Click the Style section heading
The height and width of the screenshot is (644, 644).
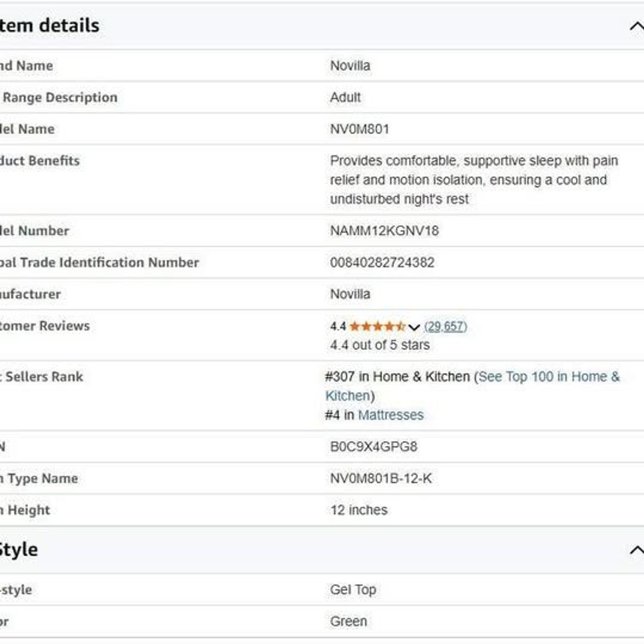click(19, 549)
